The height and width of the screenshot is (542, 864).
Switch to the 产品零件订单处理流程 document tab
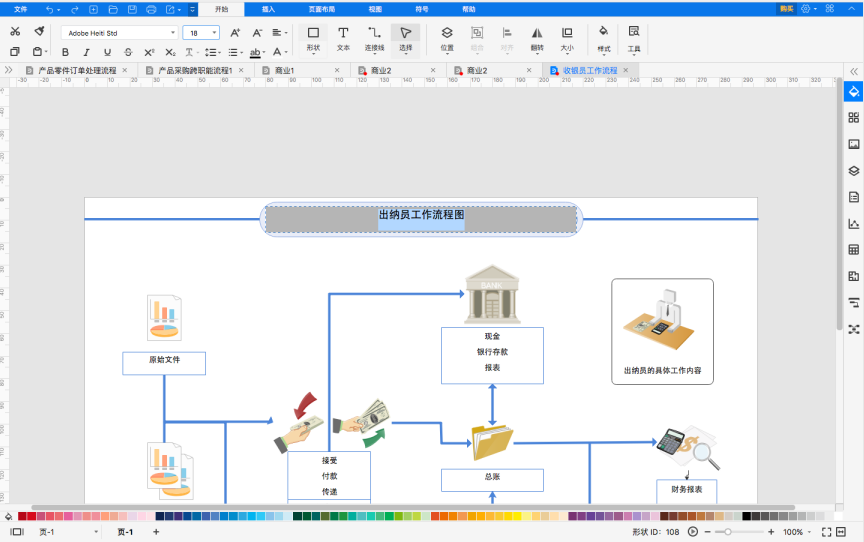coord(77,71)
